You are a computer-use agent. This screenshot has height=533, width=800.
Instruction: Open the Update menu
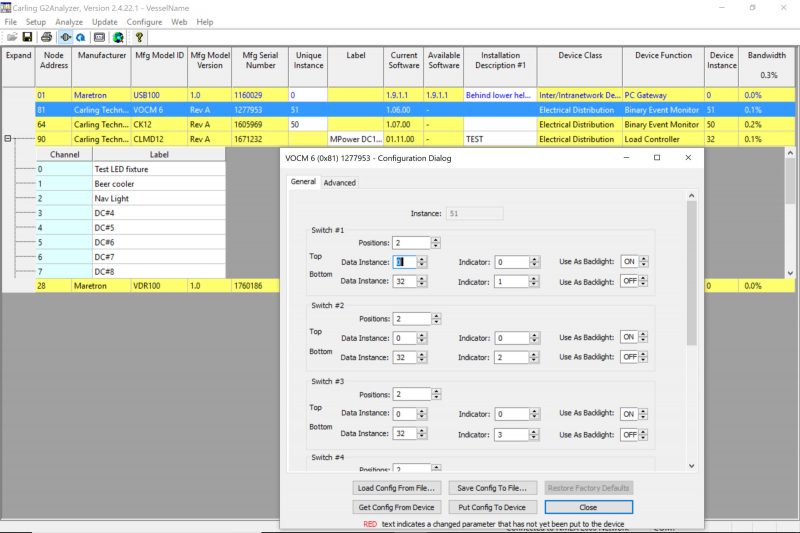[x=105, y=22]
